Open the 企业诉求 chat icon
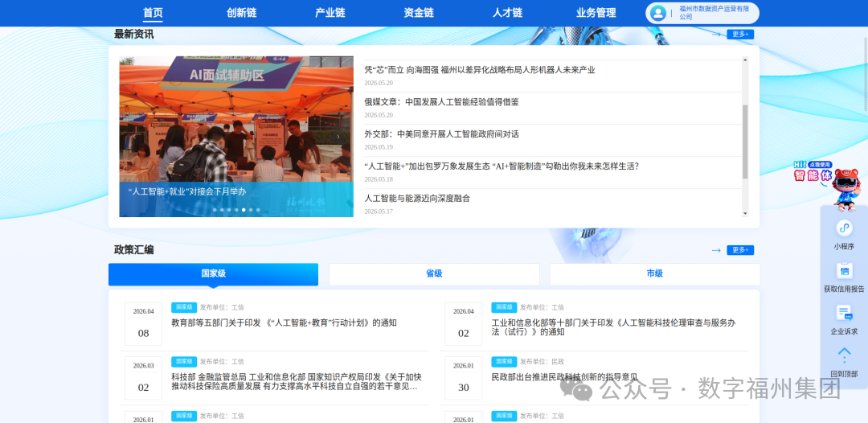Viewport: 868px width, 423px height. [844, 314]
